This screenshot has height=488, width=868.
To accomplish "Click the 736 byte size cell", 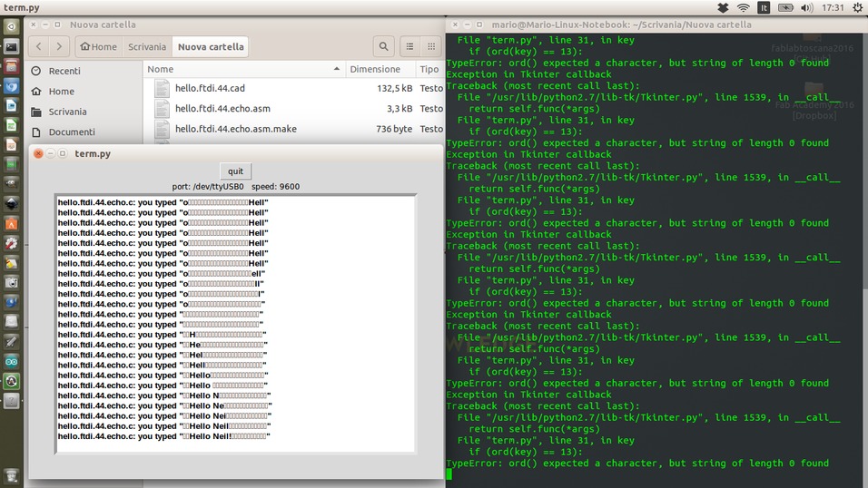I will [x=394, y=129].
